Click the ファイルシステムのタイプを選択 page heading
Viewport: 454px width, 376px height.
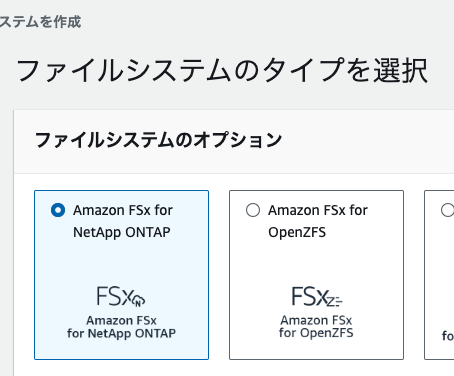pyautogui.click(x=222, y=70)
